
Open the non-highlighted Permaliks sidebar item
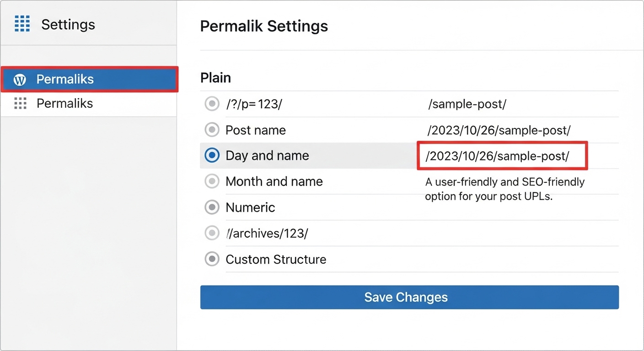click(x=64, y=104)
